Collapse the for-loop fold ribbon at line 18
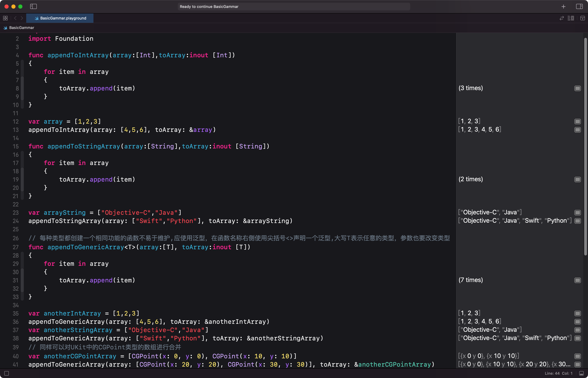The height and width of the screenshot is (378, 588). (22, 180)
